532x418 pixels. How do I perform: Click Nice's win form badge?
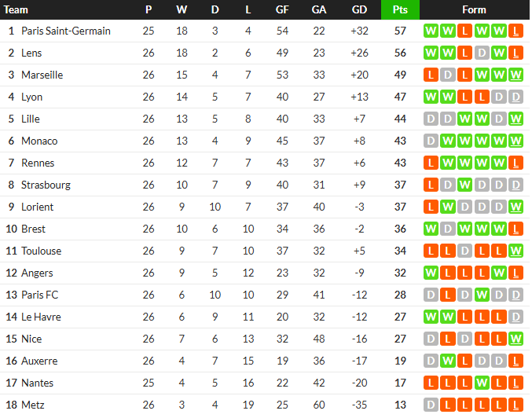point(515,339)
